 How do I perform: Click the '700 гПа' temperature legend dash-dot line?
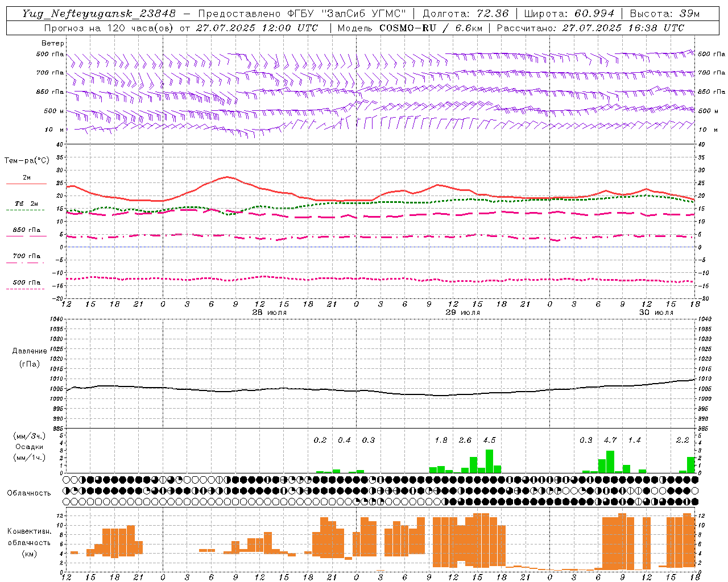pyautogui.click(x=26, y=262)
